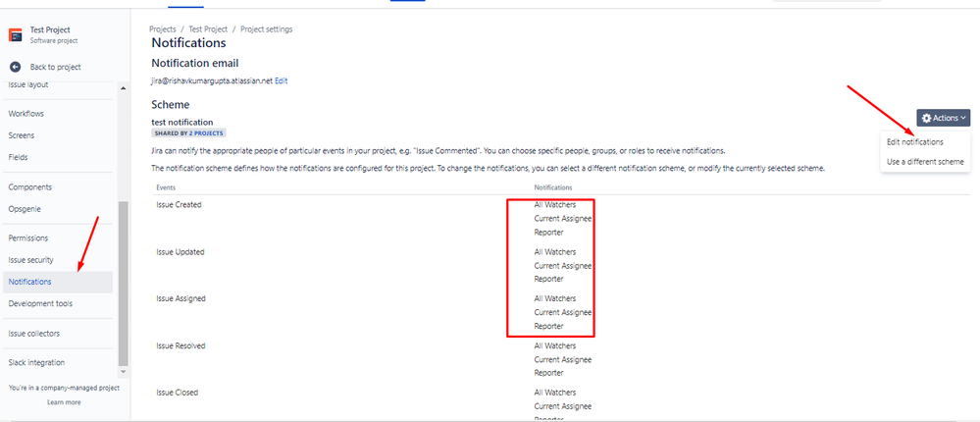Choose Edit notifications from Actions menu

click(915, 142)
